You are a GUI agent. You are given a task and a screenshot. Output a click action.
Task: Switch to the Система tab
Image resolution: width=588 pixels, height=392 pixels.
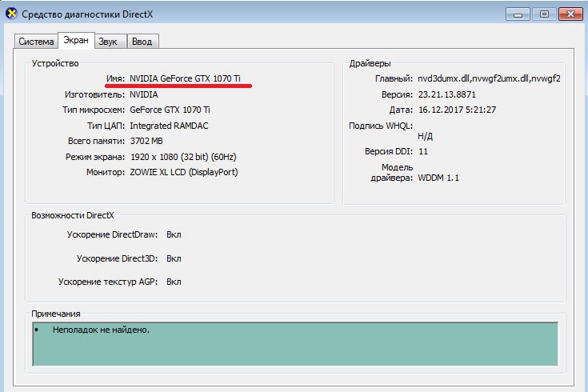[x=36, y=42]
